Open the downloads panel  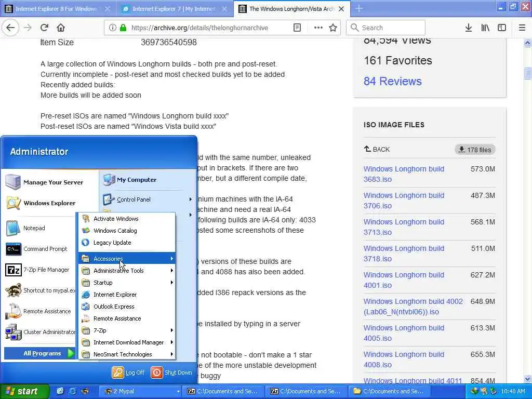coord(469,28)
